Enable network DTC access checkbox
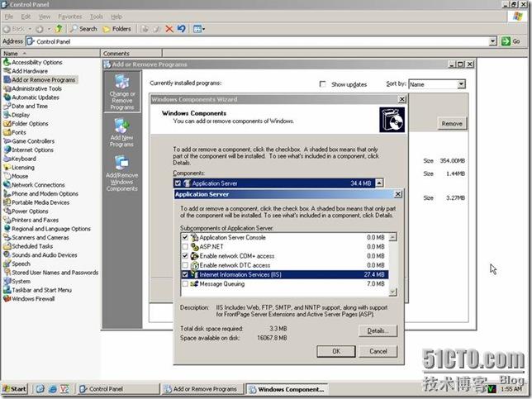This screenshot has height=399, width=532. tap(185, 265)
